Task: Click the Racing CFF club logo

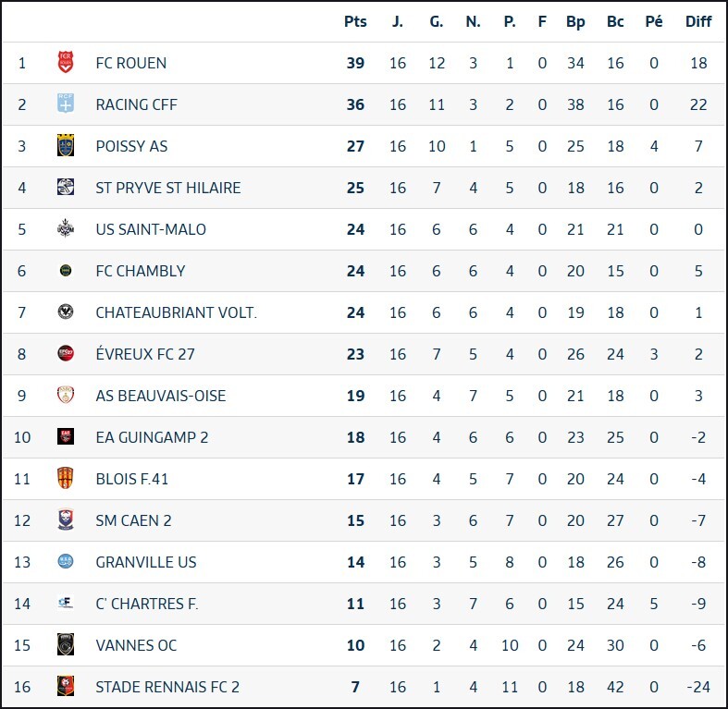Action: [x=66, y=104]
